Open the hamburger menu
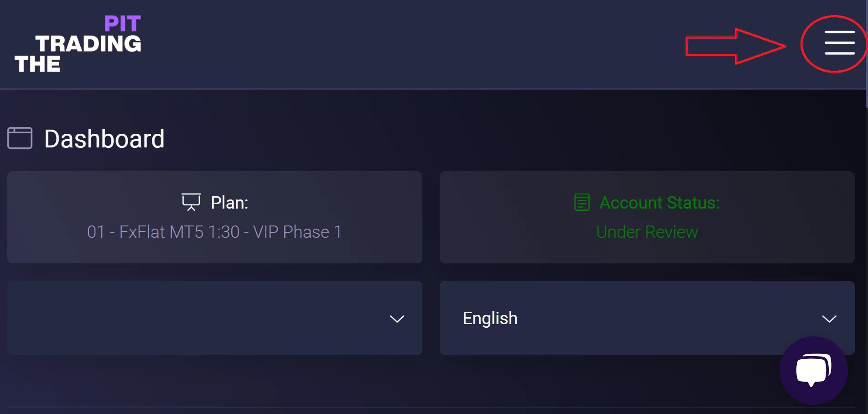 tap(839, 43)
